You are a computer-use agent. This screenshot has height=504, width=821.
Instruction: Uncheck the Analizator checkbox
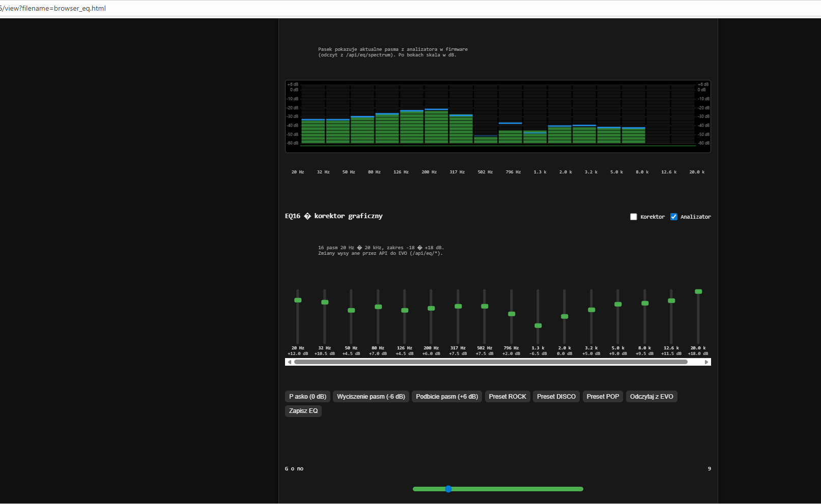pyautogui.click(x=673, y=217)
